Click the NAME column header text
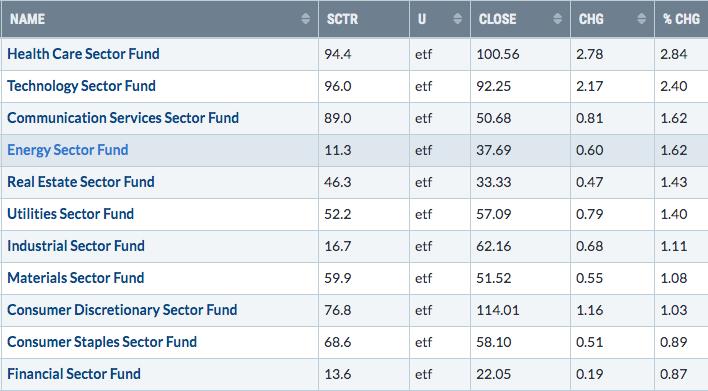This screenshot has width=708, height=391. [28, 19]
